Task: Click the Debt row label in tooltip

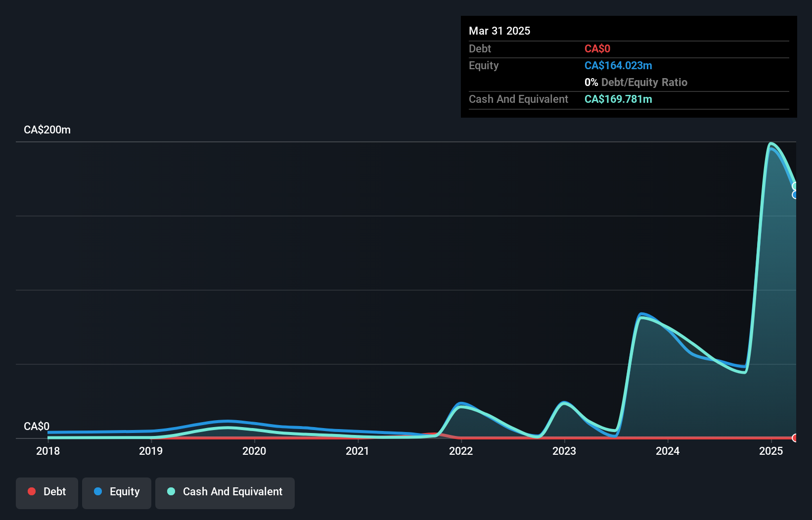Action: point(480,48)
